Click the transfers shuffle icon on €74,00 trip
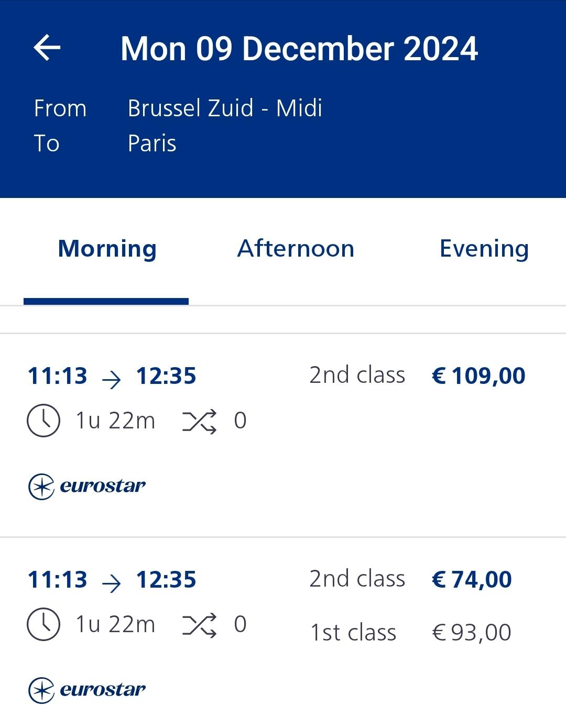This screenshot has height=728, width=566. [199, 625]
